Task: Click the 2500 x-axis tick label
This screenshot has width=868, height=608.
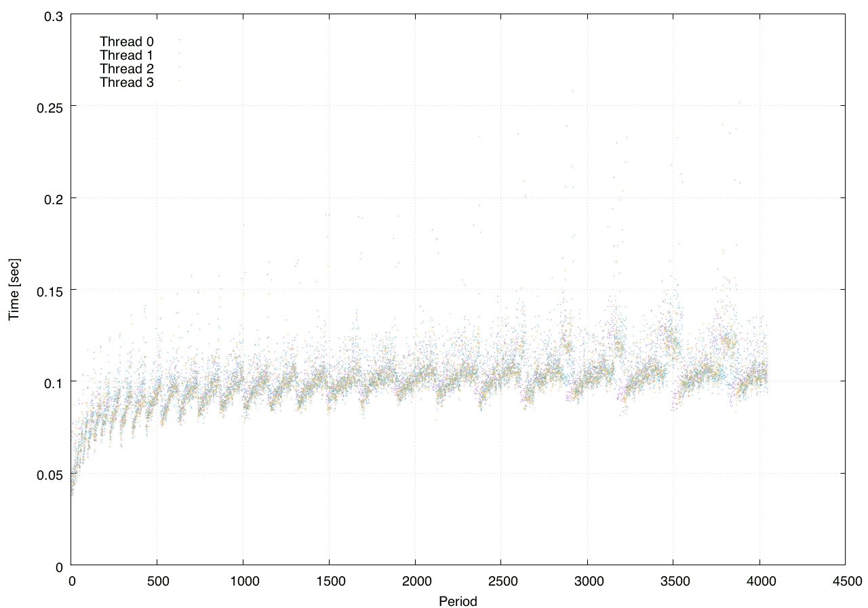Action: click(x=500, y=582)
